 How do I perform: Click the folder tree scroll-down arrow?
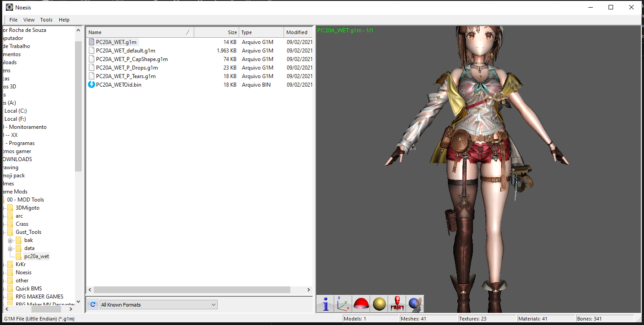79,302
